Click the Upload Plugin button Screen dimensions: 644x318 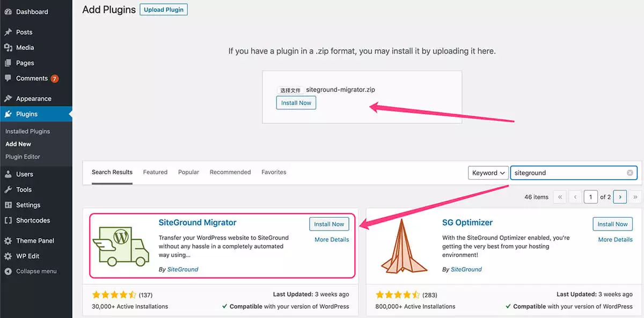(164, 10)
